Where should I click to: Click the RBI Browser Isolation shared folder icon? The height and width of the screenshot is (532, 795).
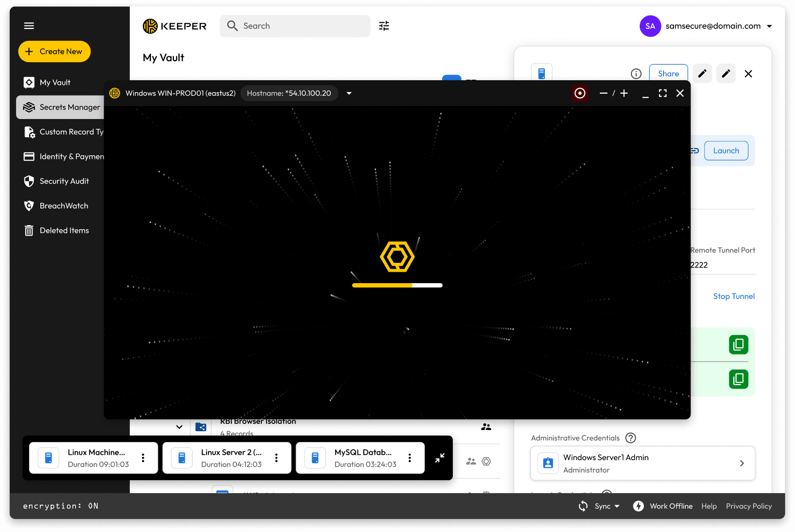click(201, 427)
